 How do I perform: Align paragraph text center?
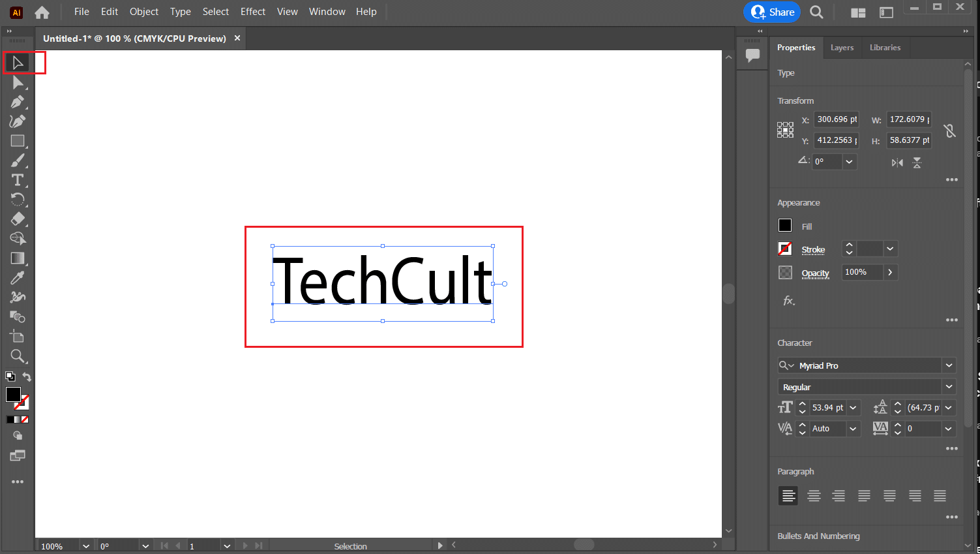(814, 496)
